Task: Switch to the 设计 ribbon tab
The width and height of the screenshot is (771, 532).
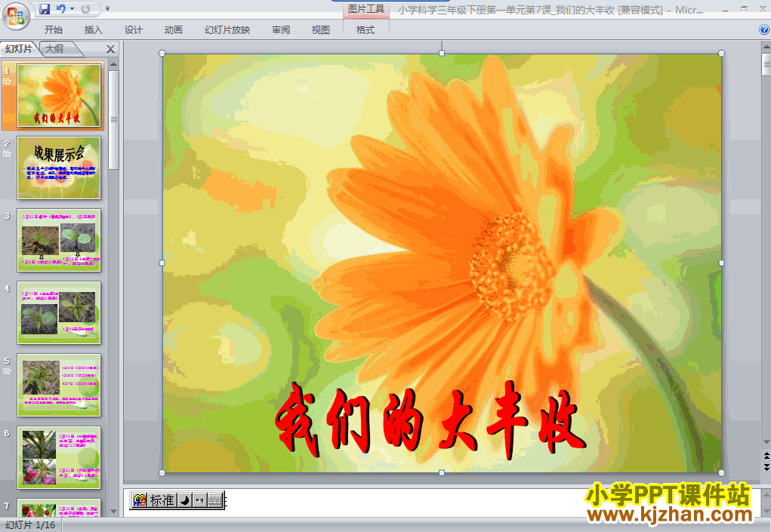Action: pos(133,30)
